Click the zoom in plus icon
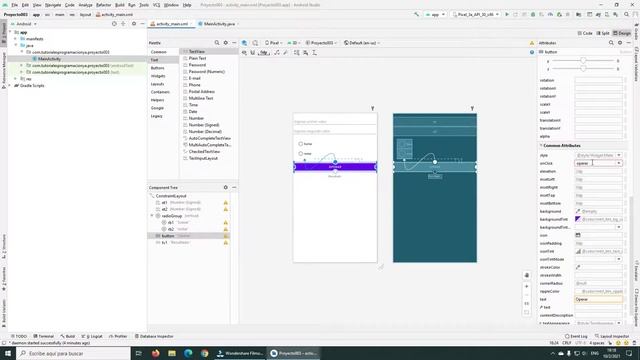Viewport: 640px width, 360px height. (x=527, y=287)
